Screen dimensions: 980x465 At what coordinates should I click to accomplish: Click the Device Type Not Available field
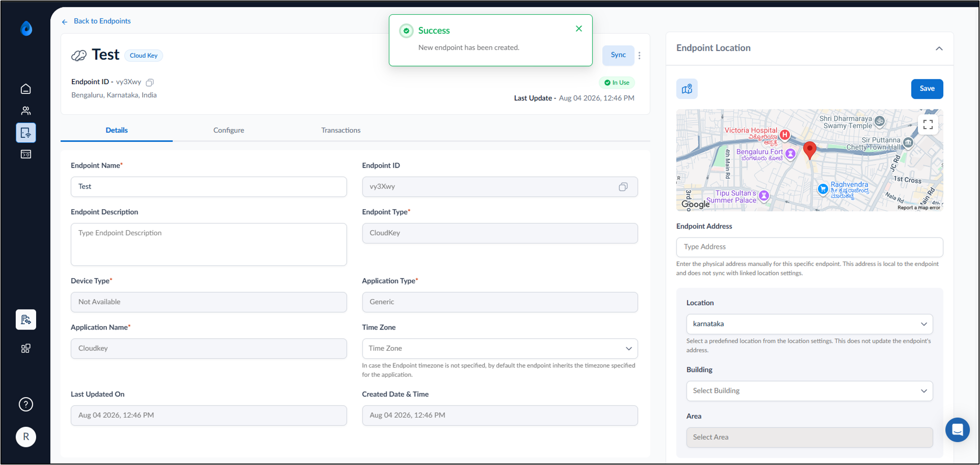tap(209, 302)
